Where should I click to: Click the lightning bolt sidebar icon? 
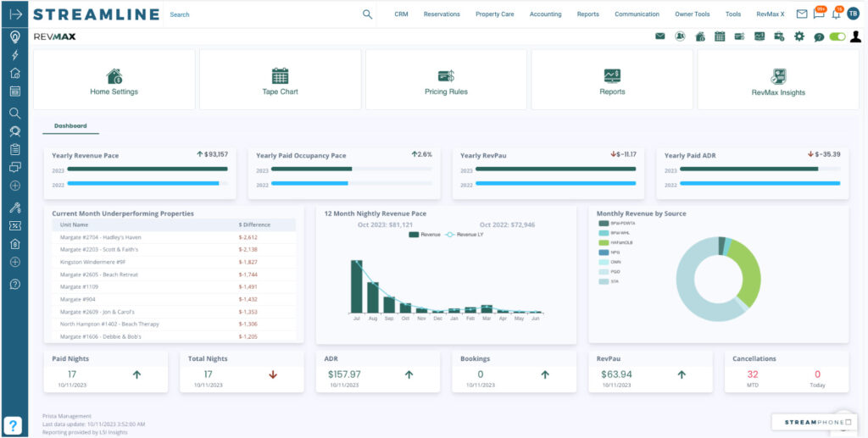[x=15, y=55]
